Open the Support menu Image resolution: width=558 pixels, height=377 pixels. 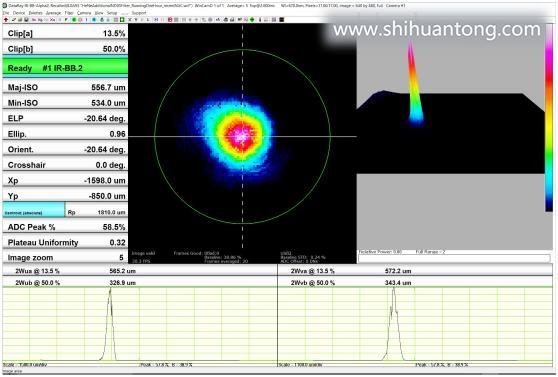coord(139,13)
